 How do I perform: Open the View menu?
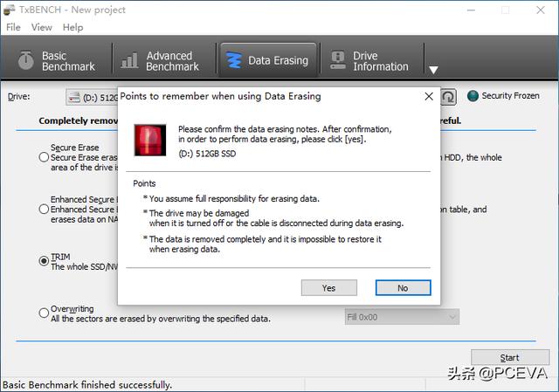click(x=42, y=27)
